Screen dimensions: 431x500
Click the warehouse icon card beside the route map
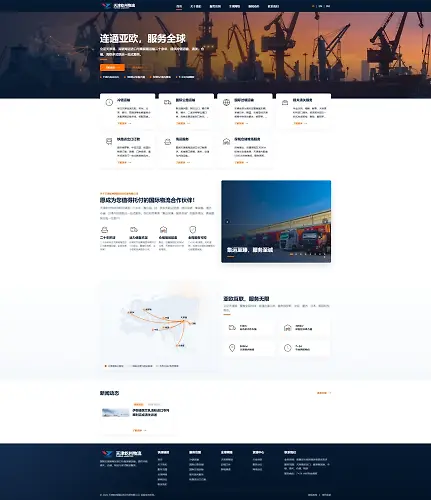tap(305, 328)
